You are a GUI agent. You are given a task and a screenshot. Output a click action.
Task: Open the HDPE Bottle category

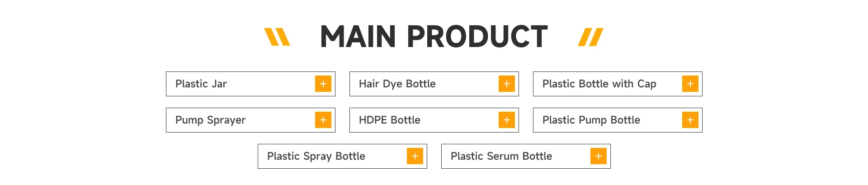[389, 120]
